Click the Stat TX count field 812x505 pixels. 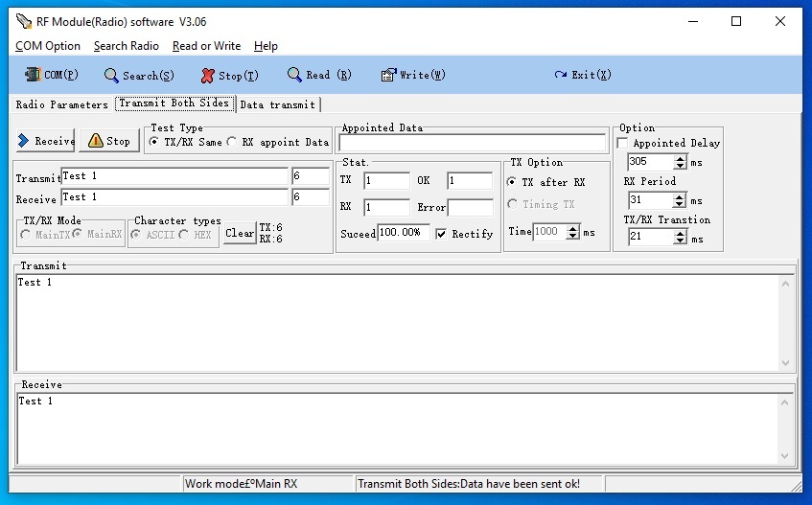(x=386, y=180)
